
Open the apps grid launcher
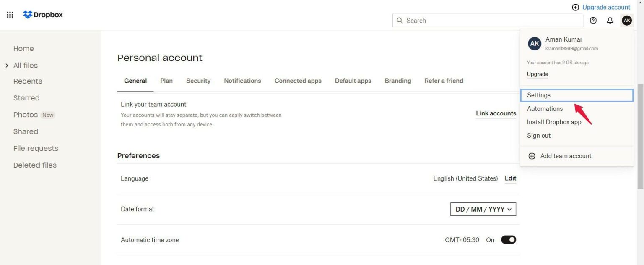(x=10, y=14)
